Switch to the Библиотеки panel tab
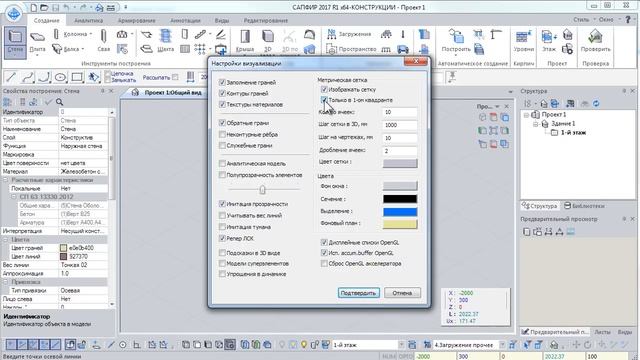The image size is (640, 360). click(584, 206)
